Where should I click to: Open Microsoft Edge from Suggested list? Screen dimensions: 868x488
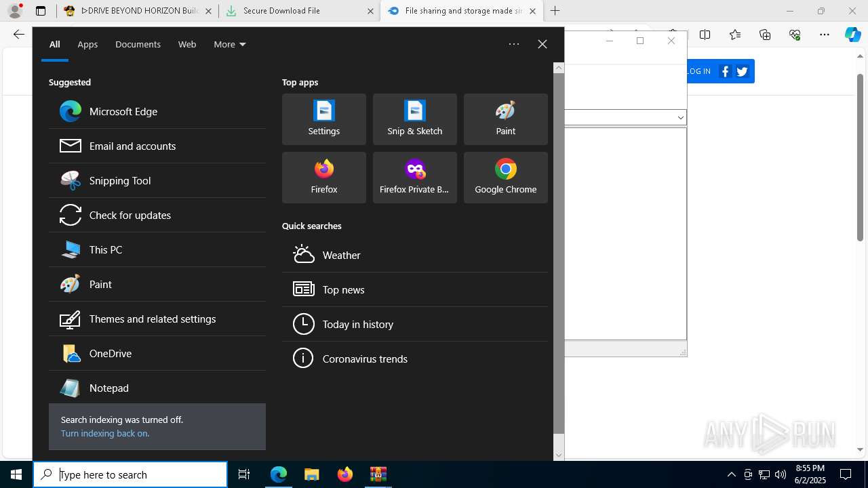[x=157, y=111]
